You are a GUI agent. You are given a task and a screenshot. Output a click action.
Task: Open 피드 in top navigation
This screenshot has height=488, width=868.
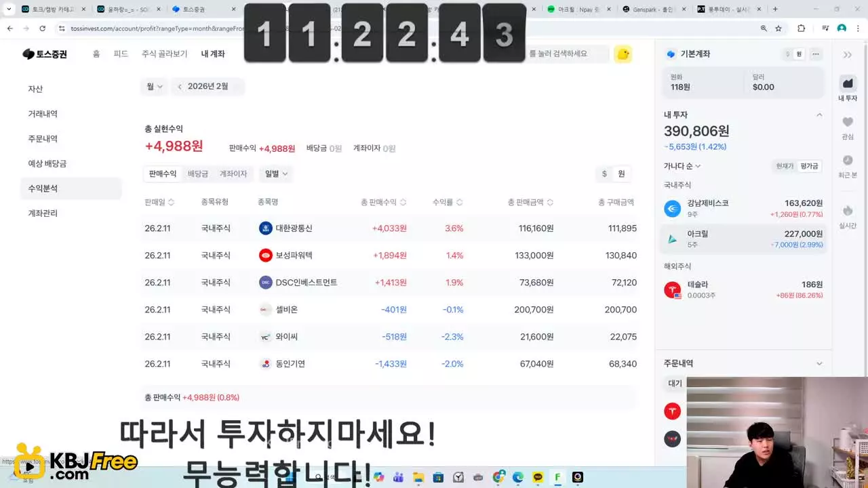point(121,54)
